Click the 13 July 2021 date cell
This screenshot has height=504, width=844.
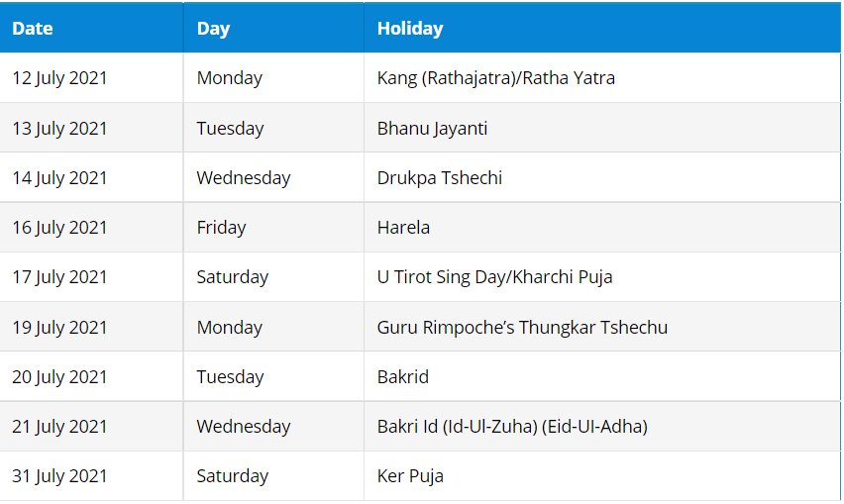click(x=59, y=129)
